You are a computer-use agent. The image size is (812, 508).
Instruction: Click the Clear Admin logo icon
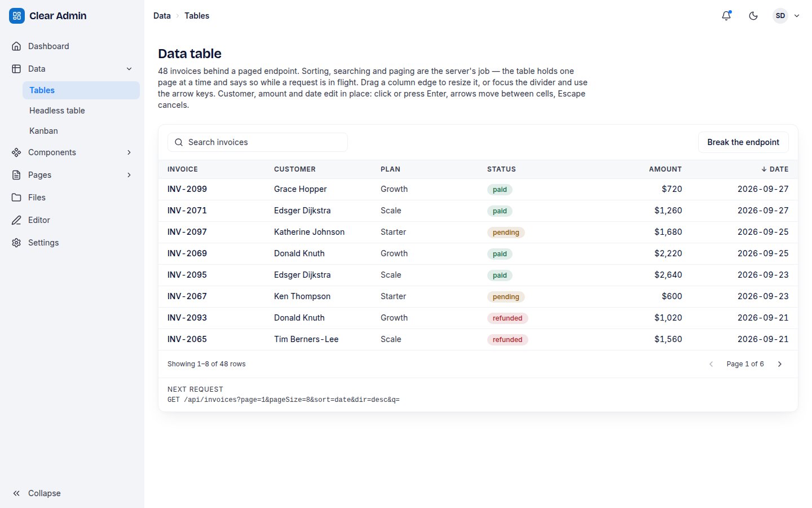coord(17,16)
